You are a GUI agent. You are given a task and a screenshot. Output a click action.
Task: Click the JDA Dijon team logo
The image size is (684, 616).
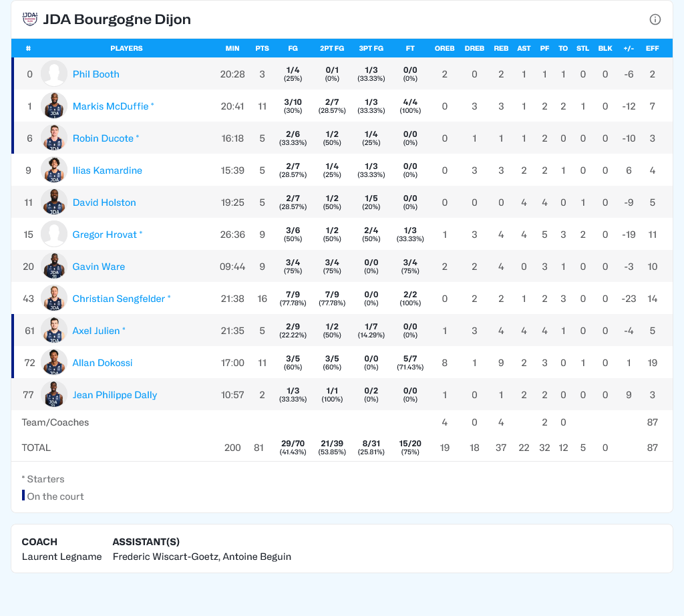(x=29, y=19)
